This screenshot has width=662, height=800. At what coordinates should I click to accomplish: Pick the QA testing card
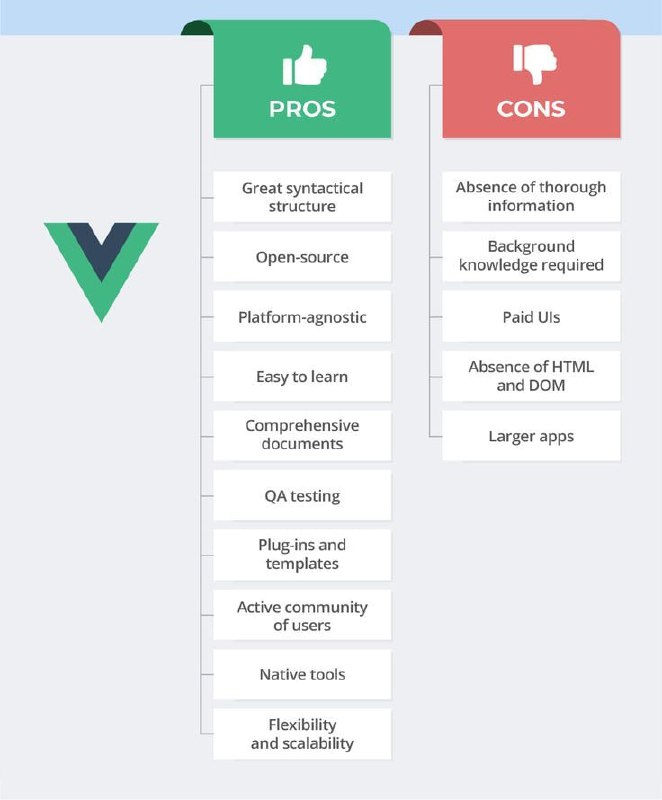pos(302,495)
